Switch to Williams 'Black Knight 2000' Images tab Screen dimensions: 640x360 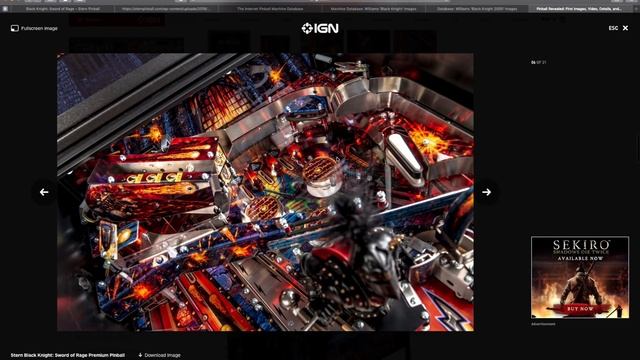[477, 9]
